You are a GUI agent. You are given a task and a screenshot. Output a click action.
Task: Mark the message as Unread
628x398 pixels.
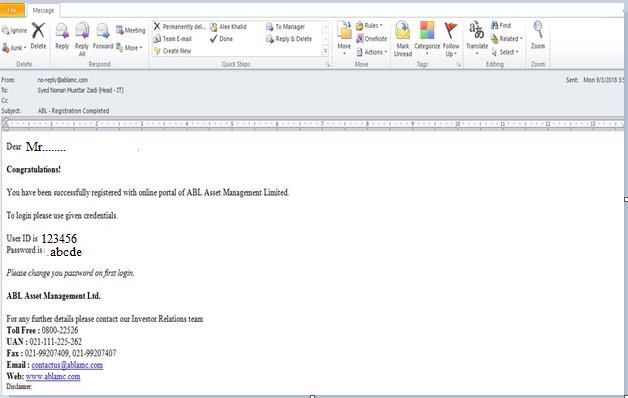tap(403, 39)
